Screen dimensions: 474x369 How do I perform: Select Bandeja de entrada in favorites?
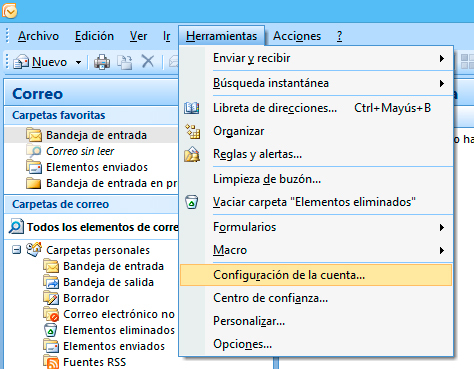tap(96, 135)
